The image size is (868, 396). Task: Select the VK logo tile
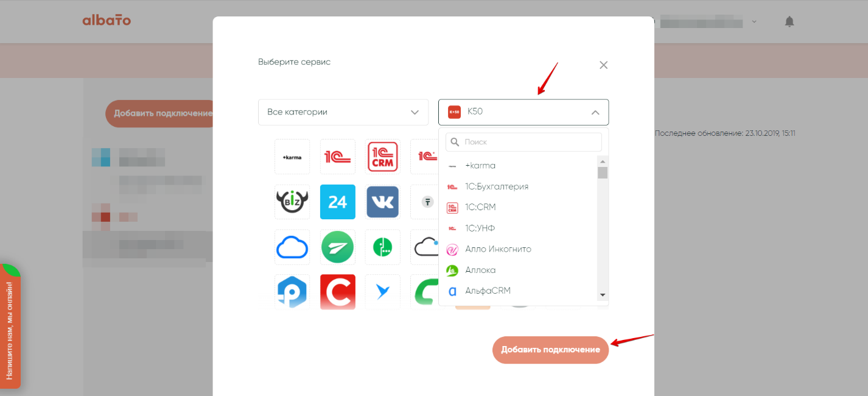pyautogui.click(x=383, y=202)
